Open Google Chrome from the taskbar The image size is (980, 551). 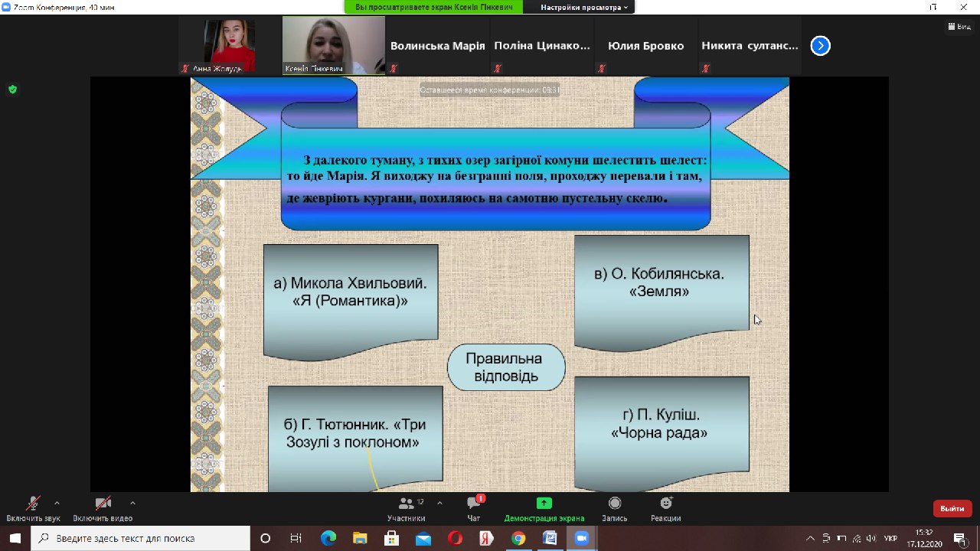click(x=518, y=539)
